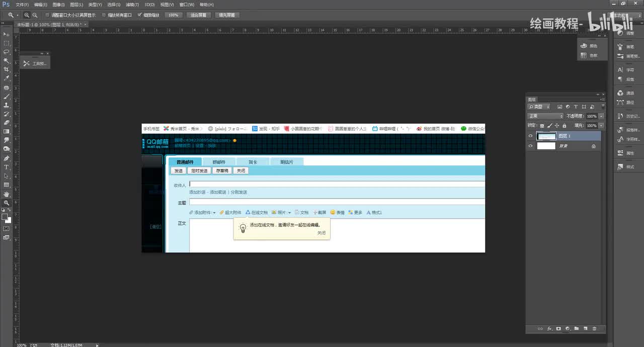Hide the 背景 layer eye icon

tap(530, 146)
